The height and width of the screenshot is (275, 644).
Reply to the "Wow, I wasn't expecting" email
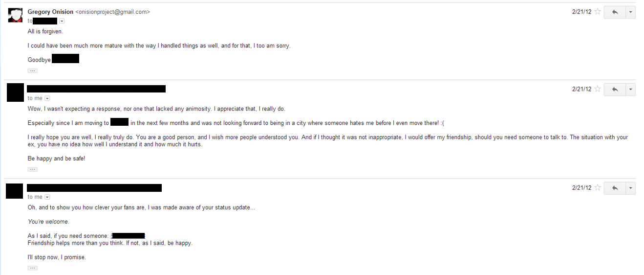615,90
